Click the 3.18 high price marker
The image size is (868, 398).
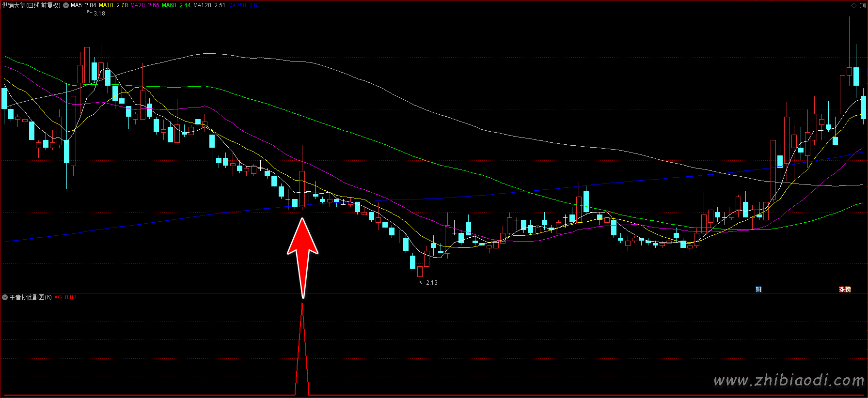tap(99, 14)
